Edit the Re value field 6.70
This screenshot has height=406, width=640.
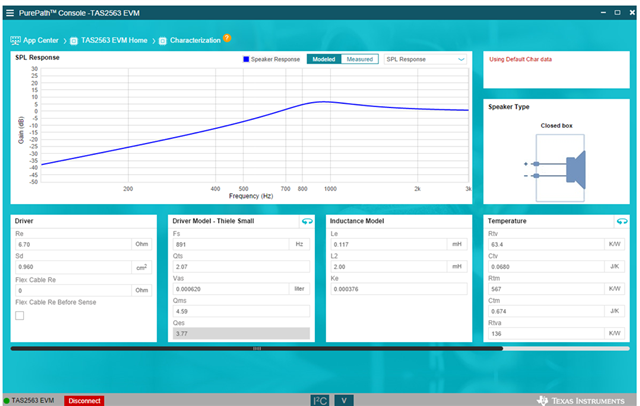73,244
